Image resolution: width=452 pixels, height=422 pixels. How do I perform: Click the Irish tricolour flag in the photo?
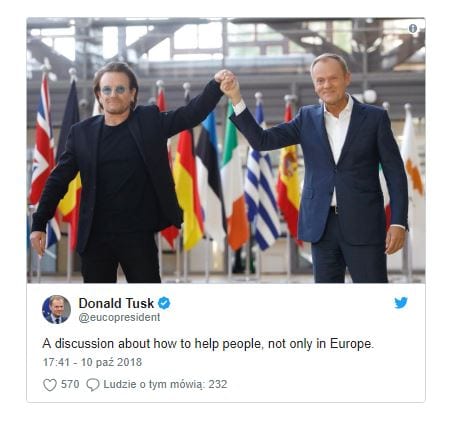coord(233,180)
